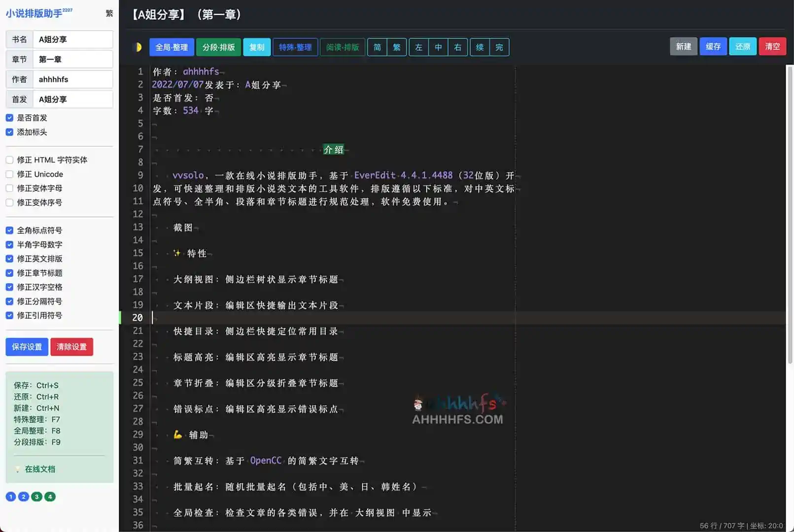Click the 全局·整理 button

point(172,47)
